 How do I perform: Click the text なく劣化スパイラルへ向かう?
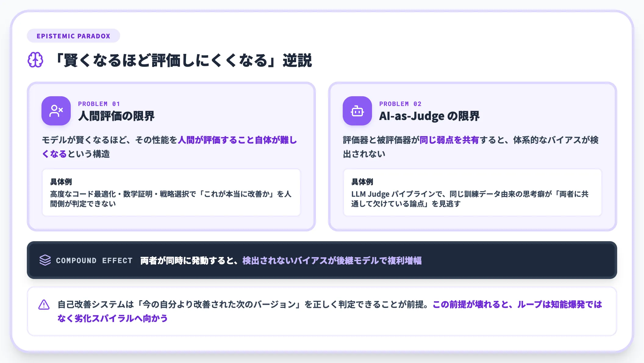pyautogui.click(x=113, y=319)
